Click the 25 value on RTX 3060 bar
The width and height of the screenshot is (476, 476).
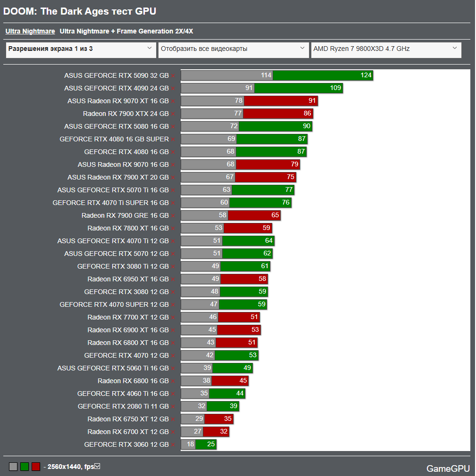click(211, 444)
